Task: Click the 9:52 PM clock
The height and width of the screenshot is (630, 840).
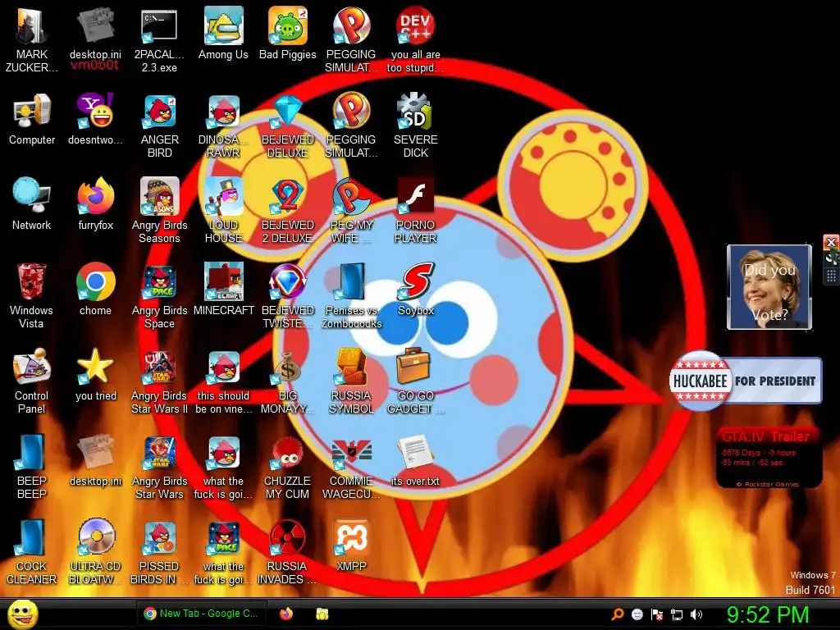Action: point(767,614)
